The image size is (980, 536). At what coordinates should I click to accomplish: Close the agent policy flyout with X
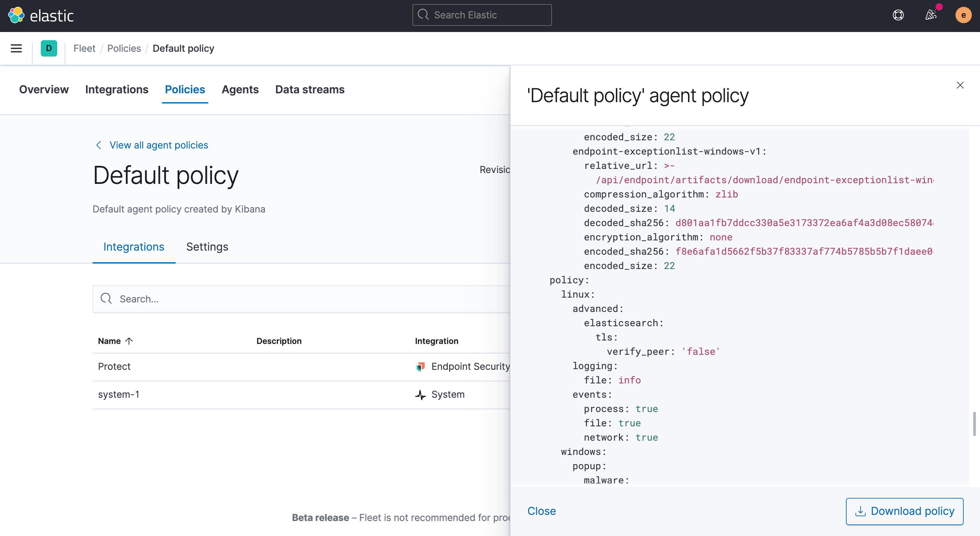[x=960, y=85]
